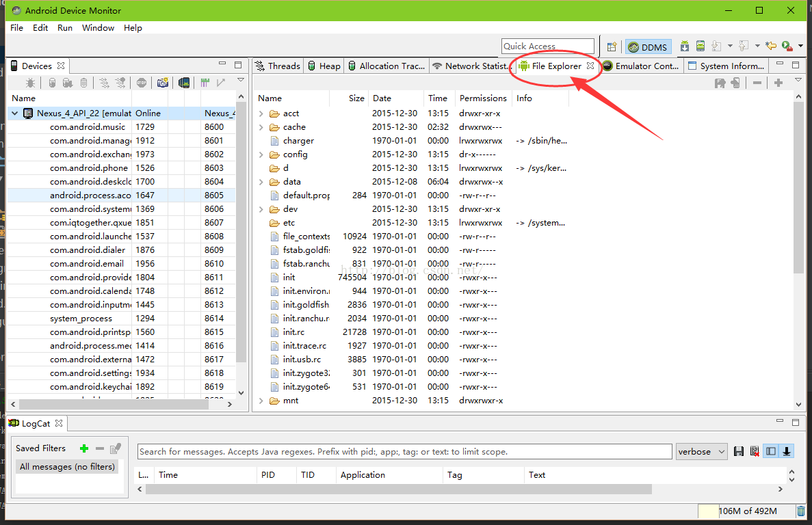812x525 pixels.
Task: Expand the mnt folder
Action: [x=261, y=401]
